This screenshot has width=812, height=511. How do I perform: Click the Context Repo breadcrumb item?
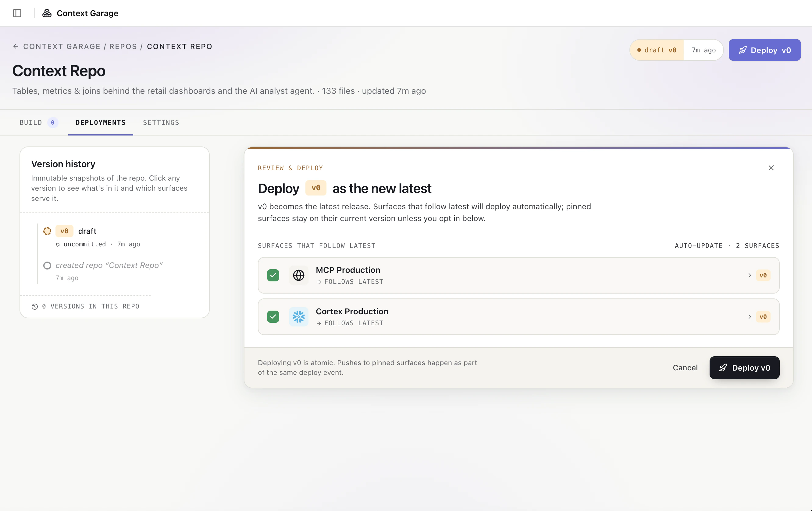click(x=180, y=47)
